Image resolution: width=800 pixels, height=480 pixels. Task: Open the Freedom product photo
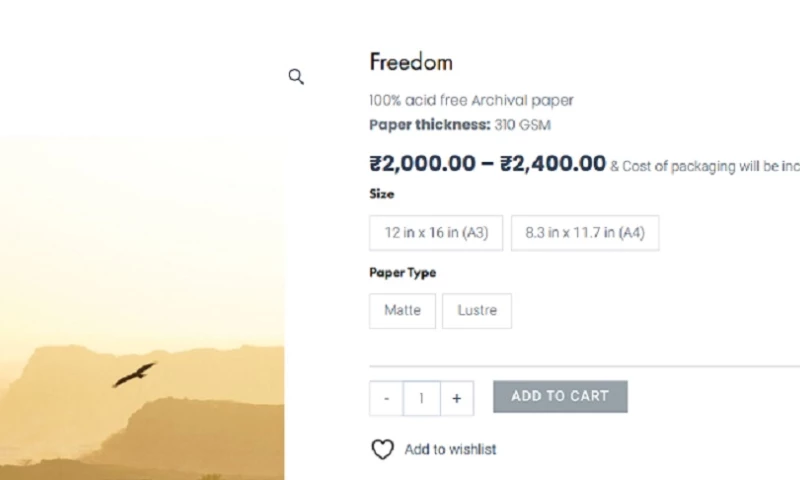point(142,300)
